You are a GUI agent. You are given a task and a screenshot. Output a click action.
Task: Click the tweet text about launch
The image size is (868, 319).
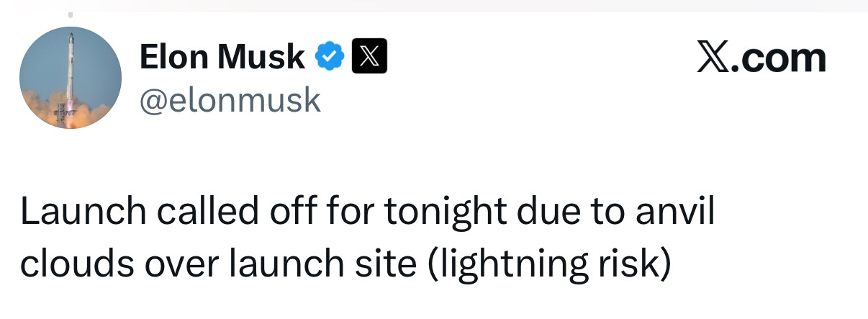point(367,240)
